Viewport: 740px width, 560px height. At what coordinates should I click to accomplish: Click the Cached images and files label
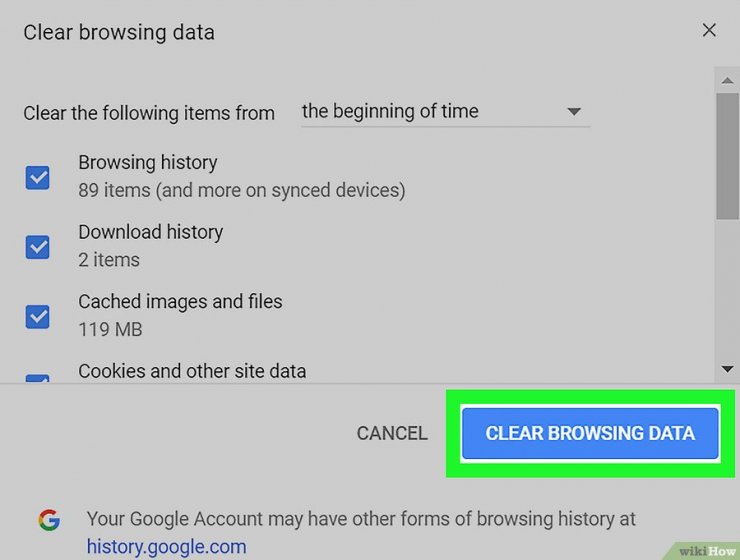(180, 302)
